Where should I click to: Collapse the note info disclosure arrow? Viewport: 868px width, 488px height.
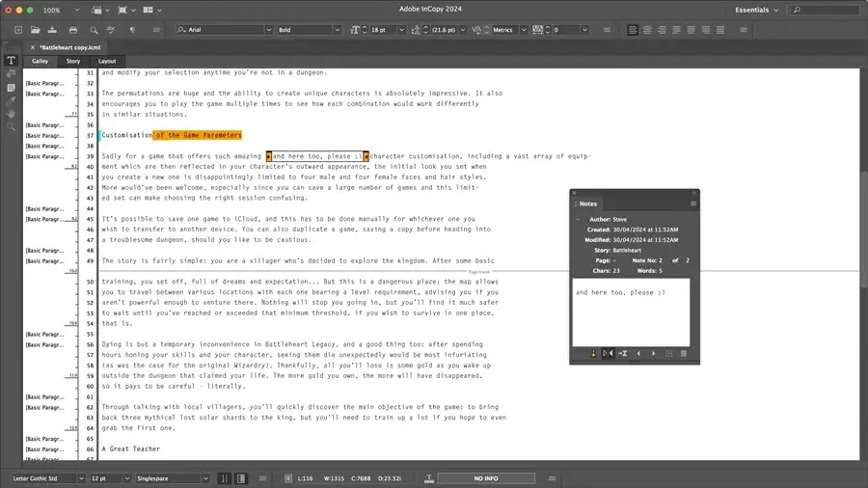(579, 220)
